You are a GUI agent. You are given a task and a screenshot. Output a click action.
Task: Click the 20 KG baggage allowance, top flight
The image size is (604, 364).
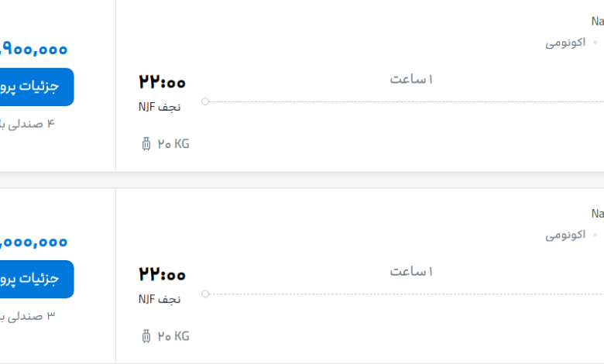(173, 144)
